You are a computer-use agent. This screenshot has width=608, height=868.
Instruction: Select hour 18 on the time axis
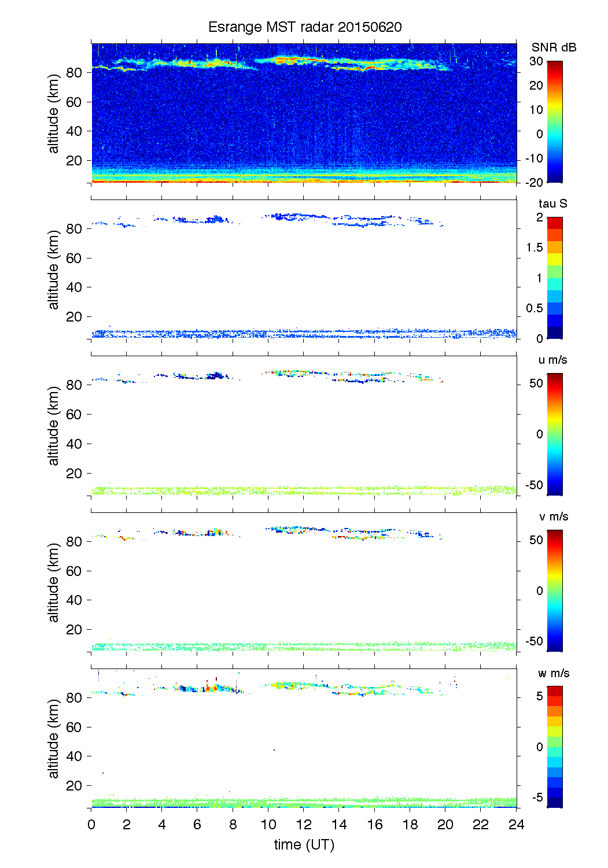[410, 825]
